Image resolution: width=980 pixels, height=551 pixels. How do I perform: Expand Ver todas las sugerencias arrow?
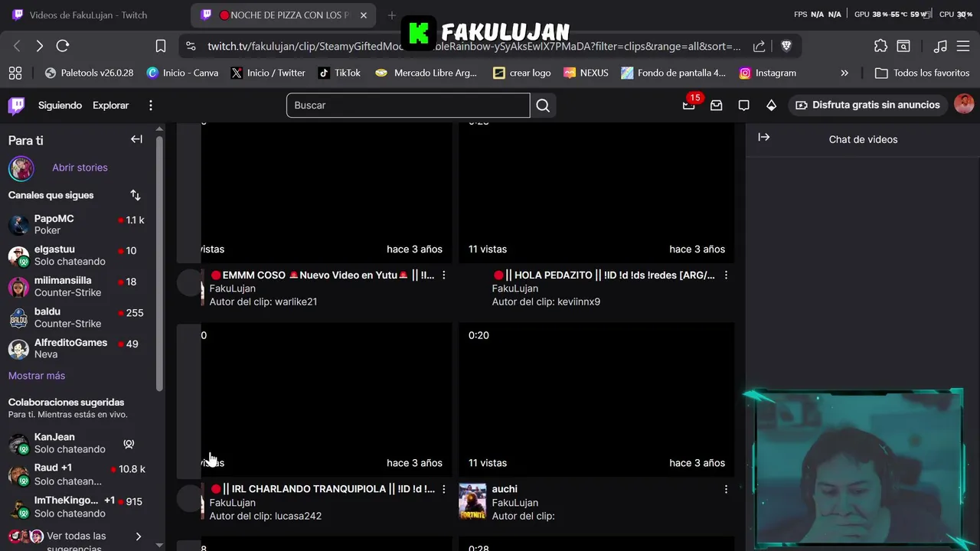pyautogui.click(x=138, y=537)
